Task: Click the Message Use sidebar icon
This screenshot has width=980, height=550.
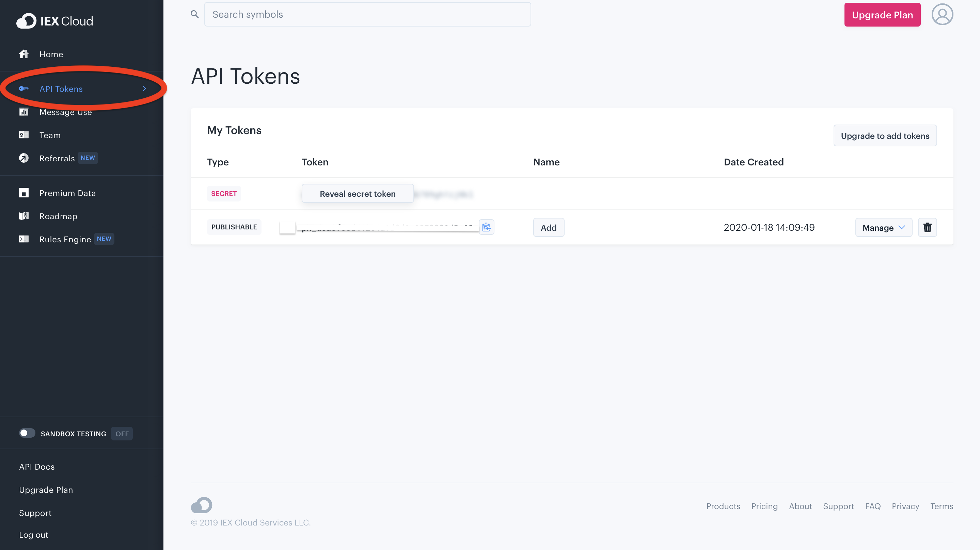Action: point(24,112)
